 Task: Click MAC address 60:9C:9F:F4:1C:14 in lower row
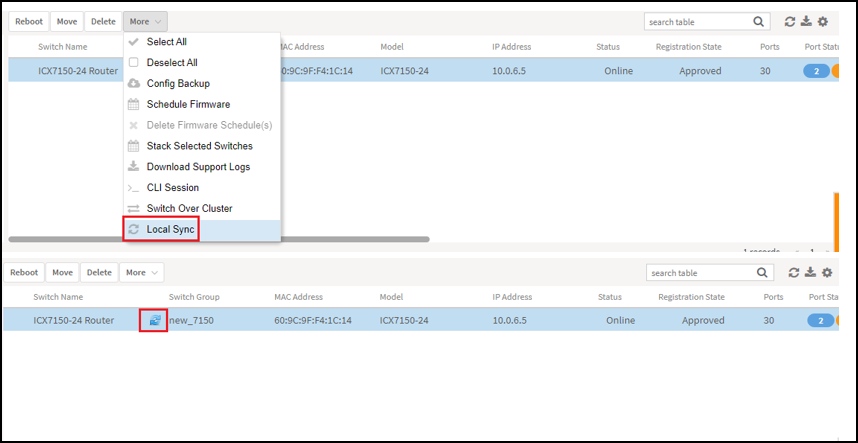(x=312, y=320)
